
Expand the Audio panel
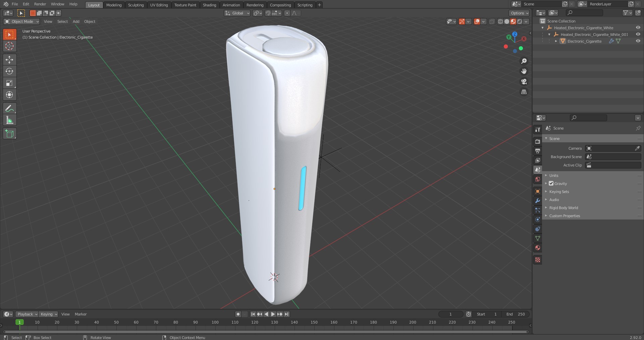(x=554, y=199)
